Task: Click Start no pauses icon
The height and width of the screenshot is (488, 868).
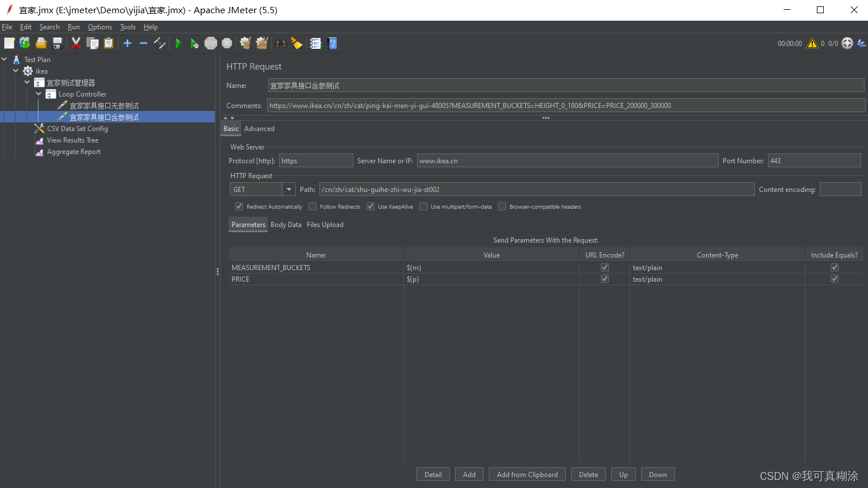Action: coord(194,43)
